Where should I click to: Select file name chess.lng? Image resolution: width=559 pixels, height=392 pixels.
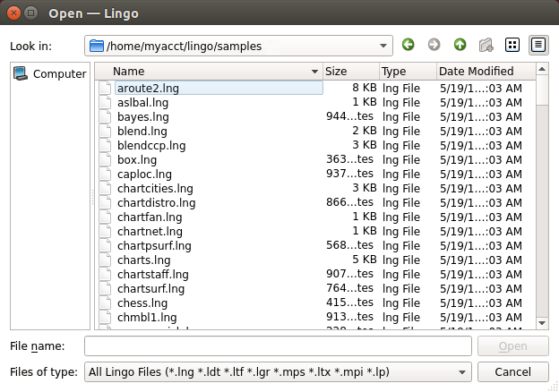[142, 303]
